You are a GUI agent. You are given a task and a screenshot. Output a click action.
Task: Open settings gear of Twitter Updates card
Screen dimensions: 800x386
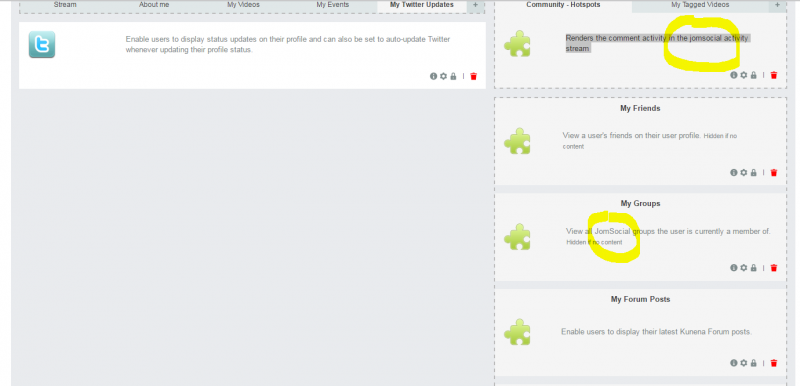(x=443, y=76)
